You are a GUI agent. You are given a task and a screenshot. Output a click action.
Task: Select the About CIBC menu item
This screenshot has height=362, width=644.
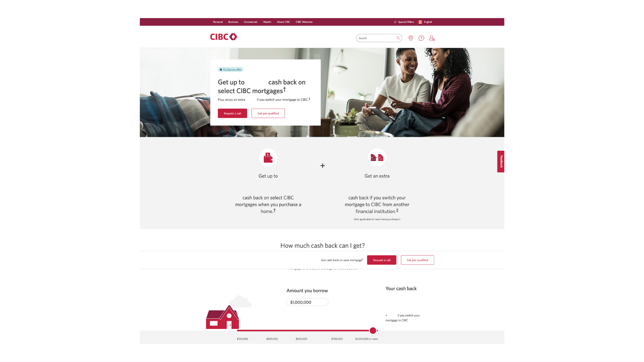pos(283,22)
